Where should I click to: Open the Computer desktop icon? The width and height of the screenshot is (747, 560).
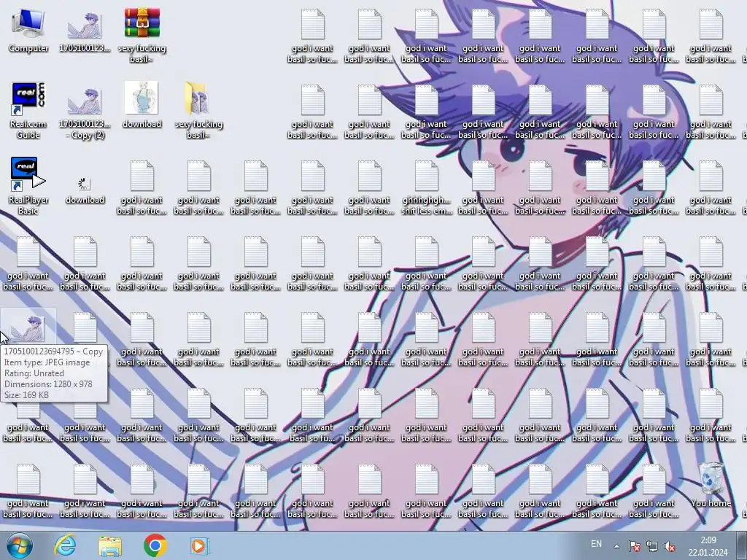pos(28,29)
